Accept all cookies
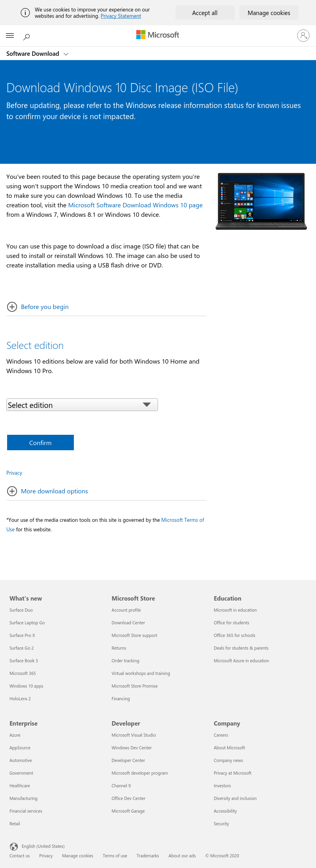Screen dimensions: 316x868 205,13
